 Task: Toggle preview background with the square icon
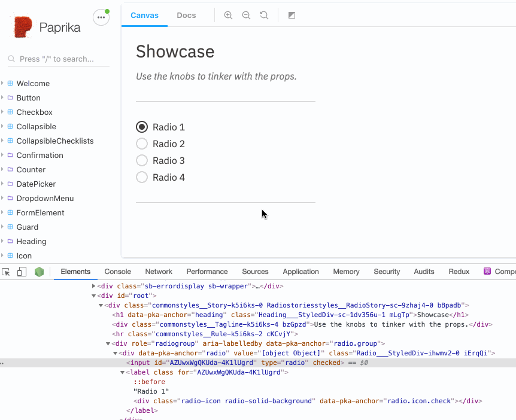292,15
